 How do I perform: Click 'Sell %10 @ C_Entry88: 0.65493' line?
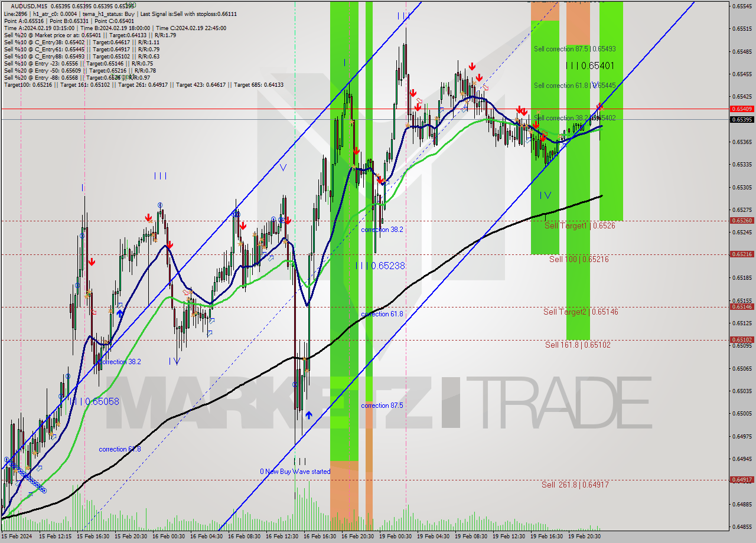[82, 56]
